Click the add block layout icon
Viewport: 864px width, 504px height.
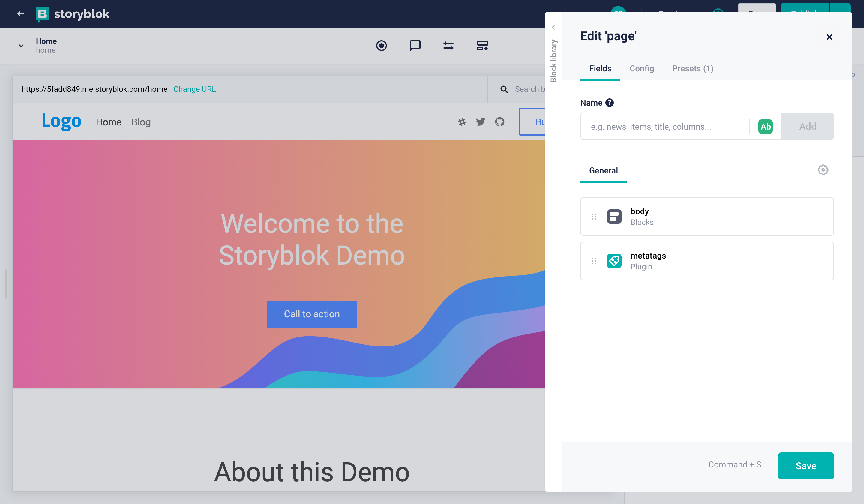482,46
